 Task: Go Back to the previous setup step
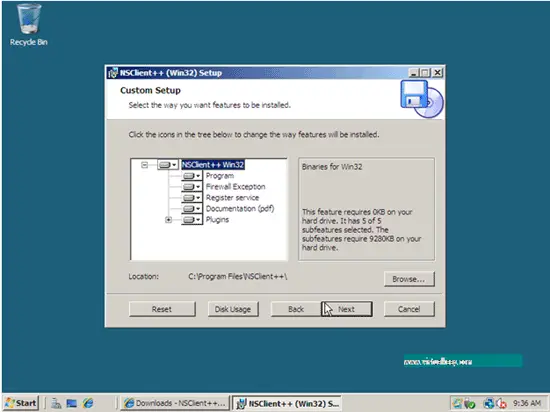296,309
